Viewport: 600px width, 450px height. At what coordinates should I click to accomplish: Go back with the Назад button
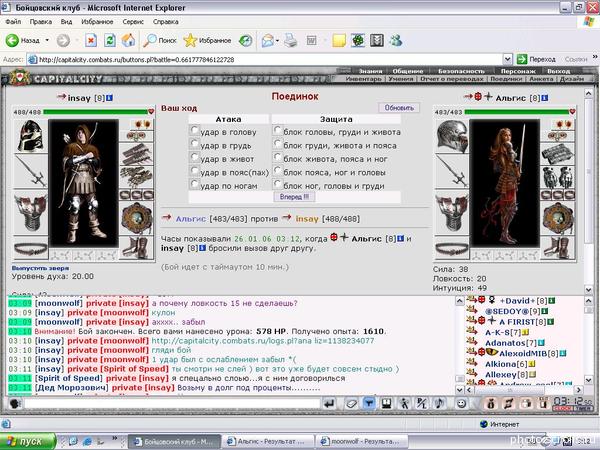23,40
